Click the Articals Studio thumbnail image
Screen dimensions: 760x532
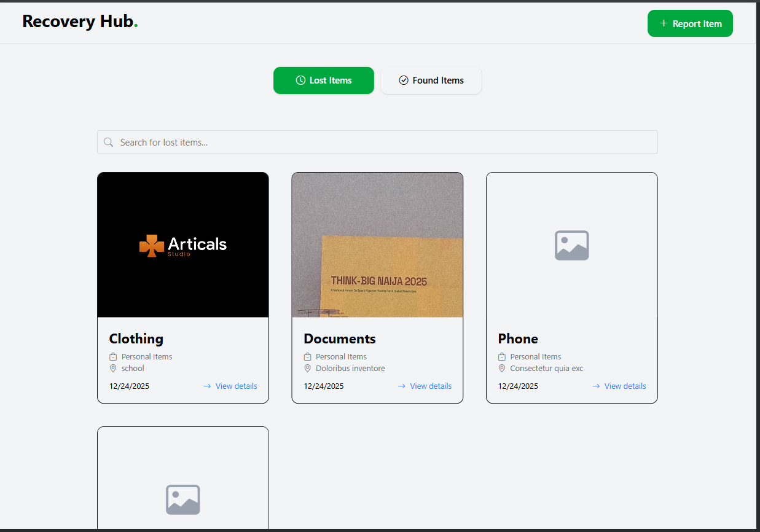183,244
